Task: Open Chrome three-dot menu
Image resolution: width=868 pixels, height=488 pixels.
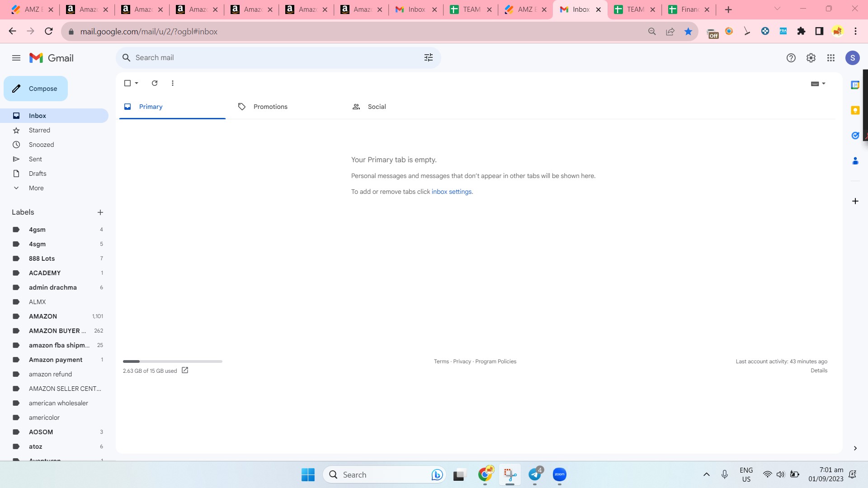Action: coord(855,31)
